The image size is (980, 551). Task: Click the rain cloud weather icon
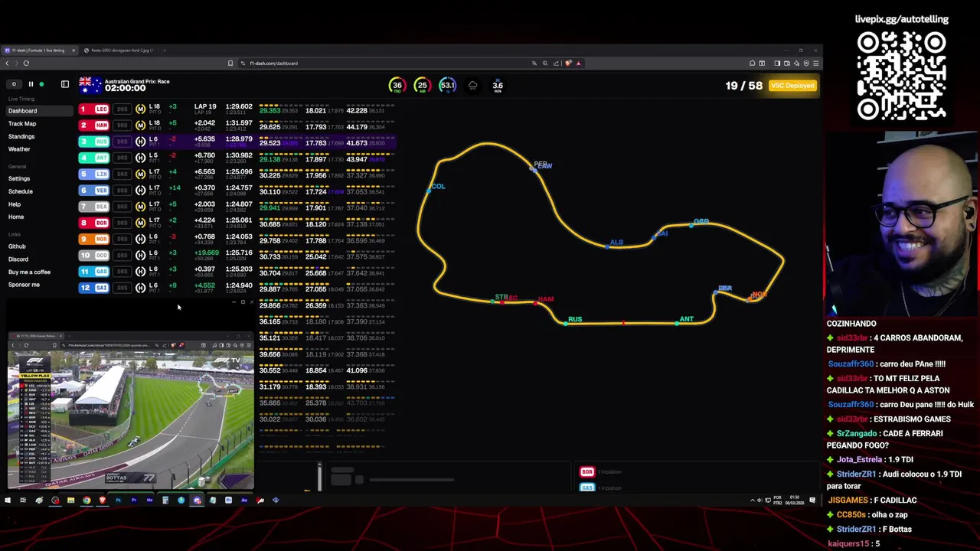click(472, 86)
